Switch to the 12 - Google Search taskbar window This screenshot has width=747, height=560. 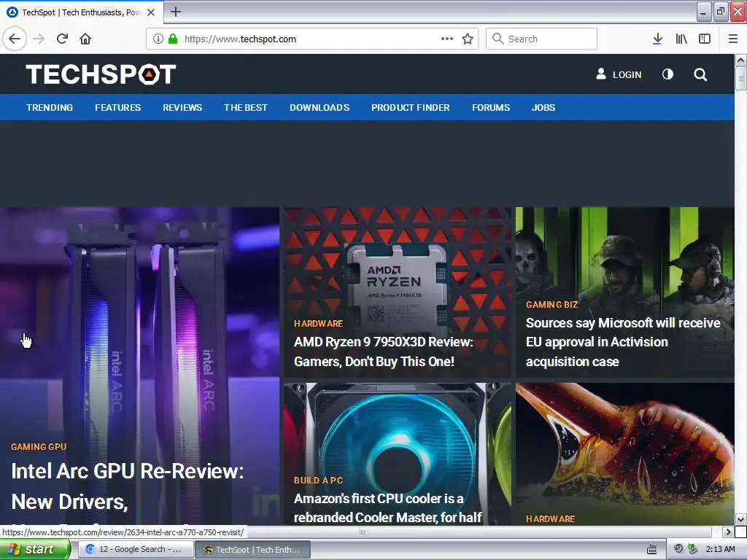(x=136, y=550)
